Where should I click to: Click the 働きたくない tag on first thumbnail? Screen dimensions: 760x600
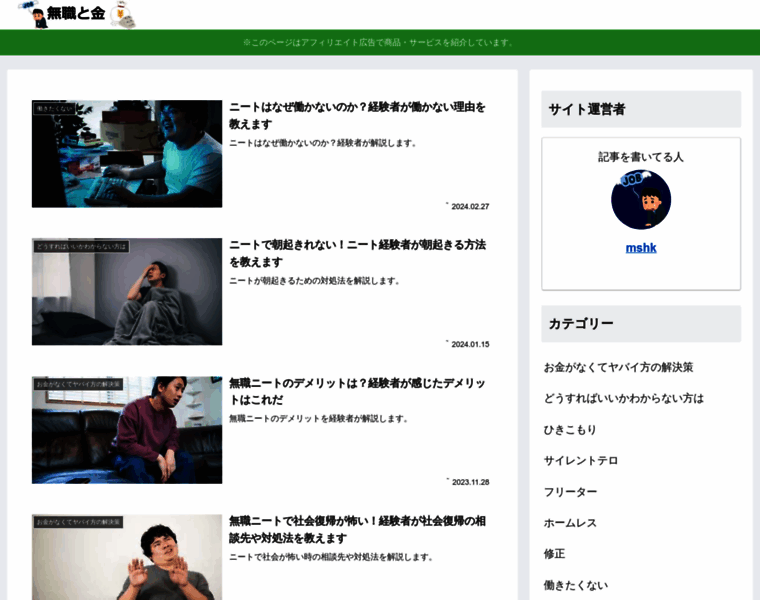coord(54,109)
